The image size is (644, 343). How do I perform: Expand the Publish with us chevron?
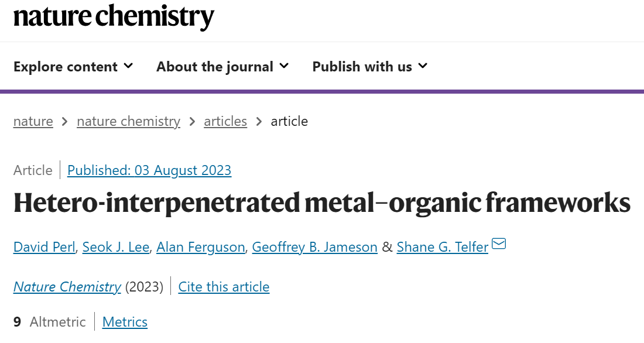(423, 66)
